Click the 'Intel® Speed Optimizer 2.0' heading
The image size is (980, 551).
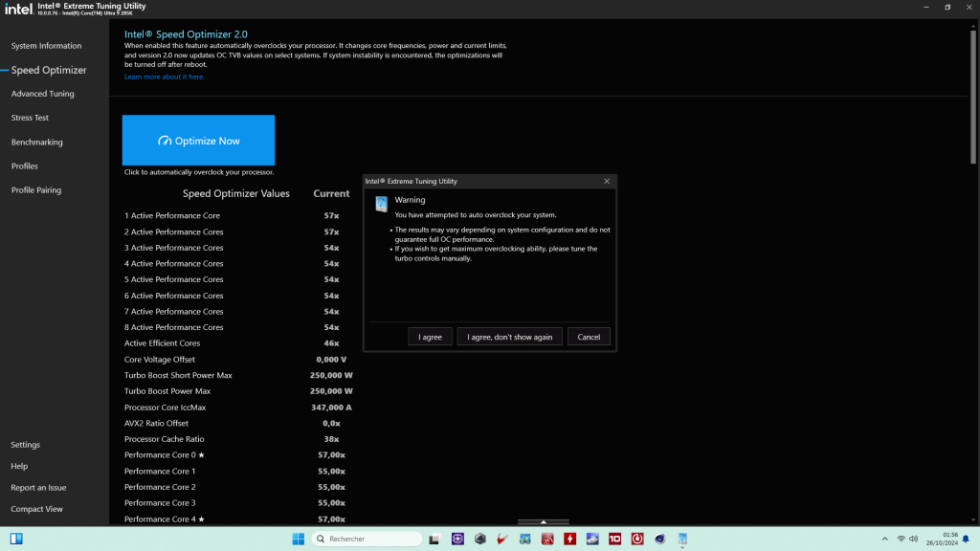pos(186,34)
